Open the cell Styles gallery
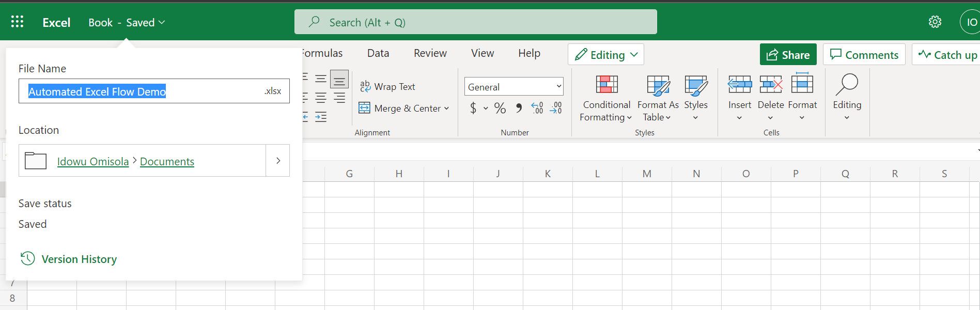Screen dimensions: 980x310 pyautogui.click(x=696, y=98)
